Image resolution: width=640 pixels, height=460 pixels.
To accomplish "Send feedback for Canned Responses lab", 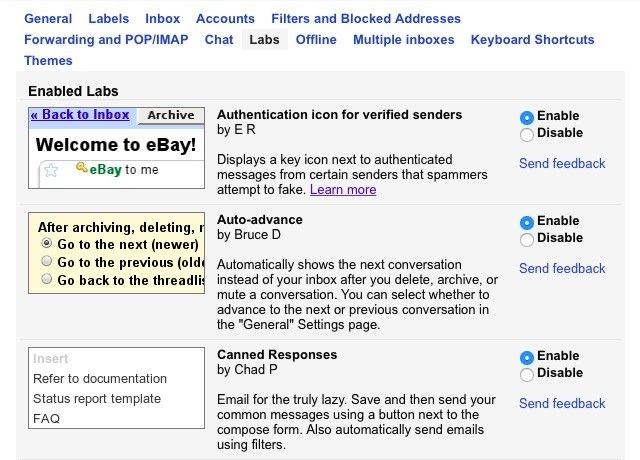I will click(x=562, y=403).
